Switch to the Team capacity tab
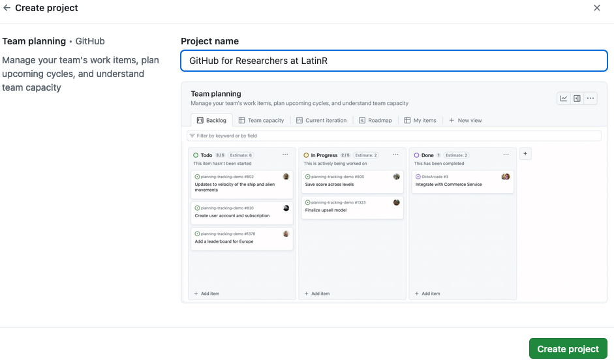This screenshot has width=614, height=364. coord(262,121)
